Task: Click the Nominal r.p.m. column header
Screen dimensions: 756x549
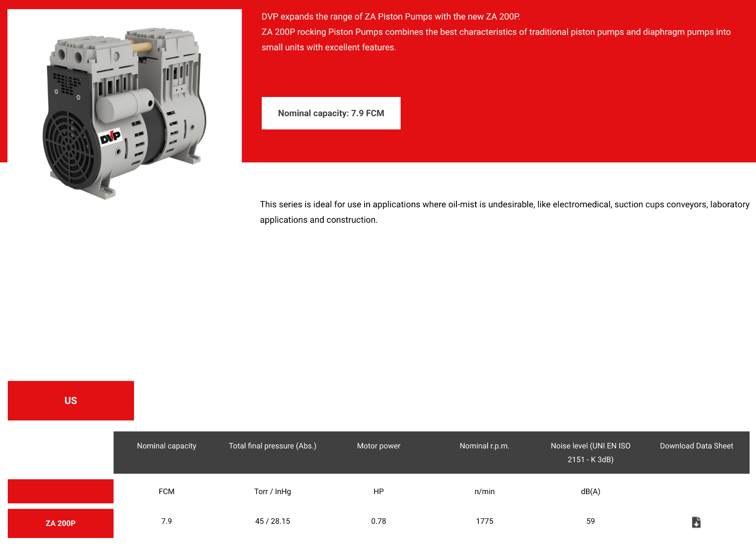Action: point(484,446)
